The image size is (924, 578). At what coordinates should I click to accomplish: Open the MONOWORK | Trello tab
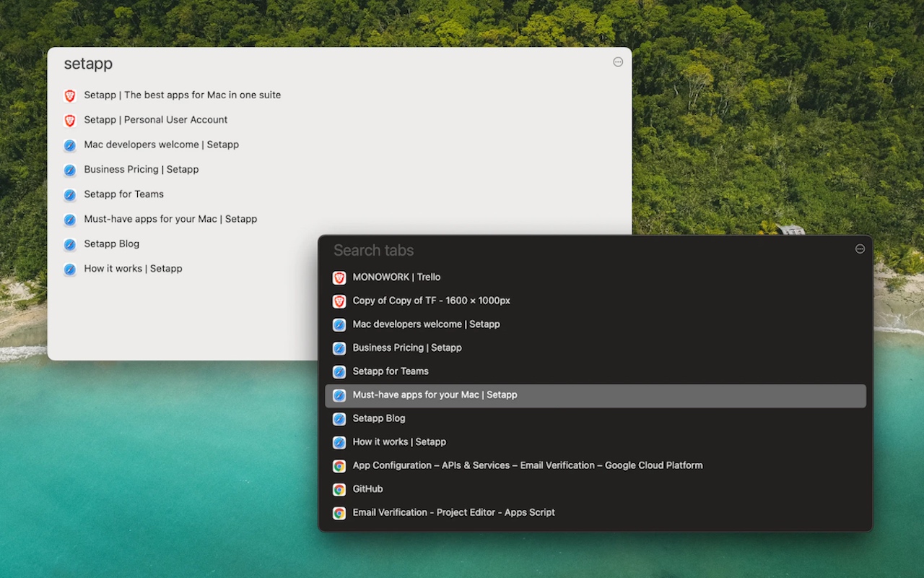(396, 277)
